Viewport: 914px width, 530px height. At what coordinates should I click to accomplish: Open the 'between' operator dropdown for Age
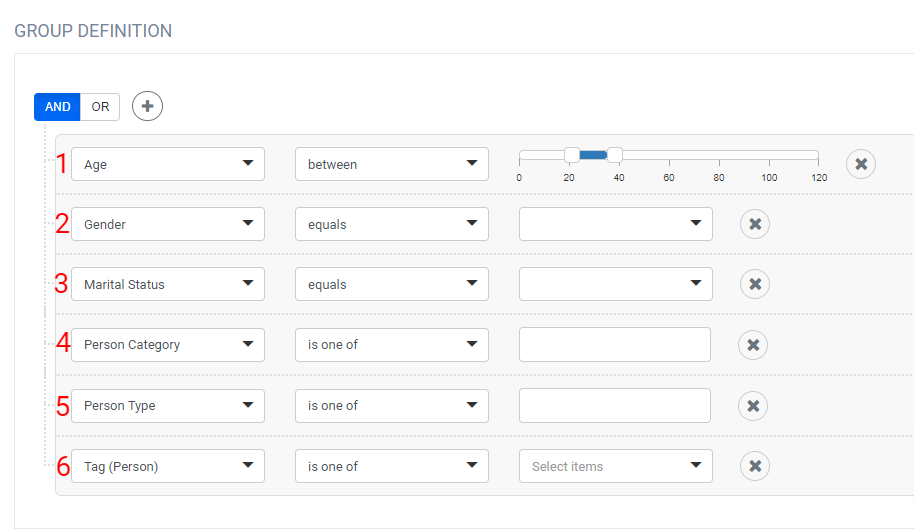pos(392,164)
